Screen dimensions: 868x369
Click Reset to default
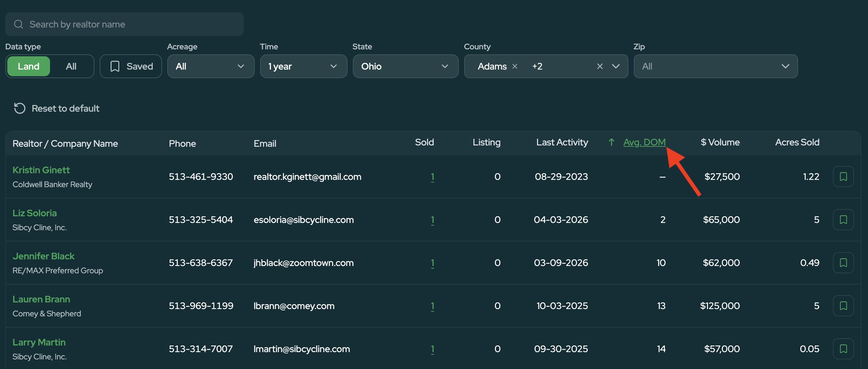(57, 109)
